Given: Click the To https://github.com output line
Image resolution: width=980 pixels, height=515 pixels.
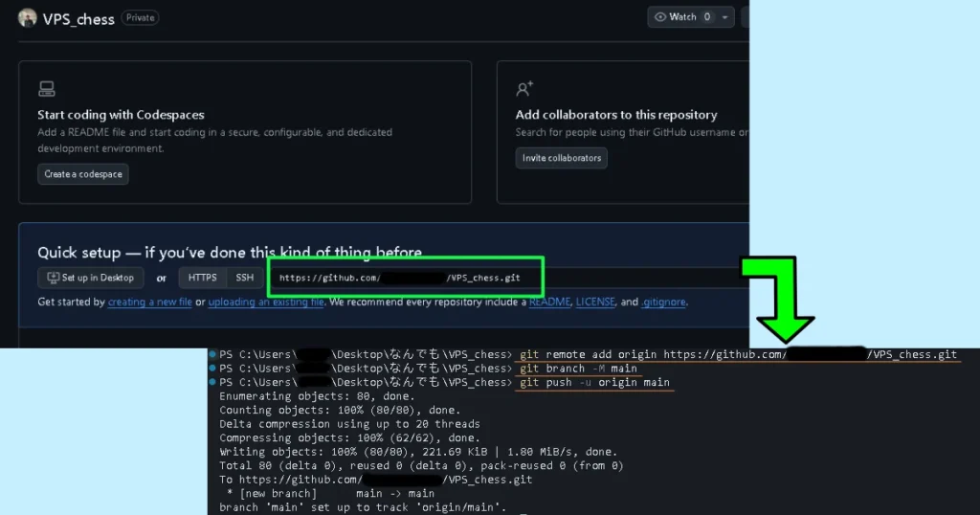Looking at the screenshot, I should tap(375, 480).
